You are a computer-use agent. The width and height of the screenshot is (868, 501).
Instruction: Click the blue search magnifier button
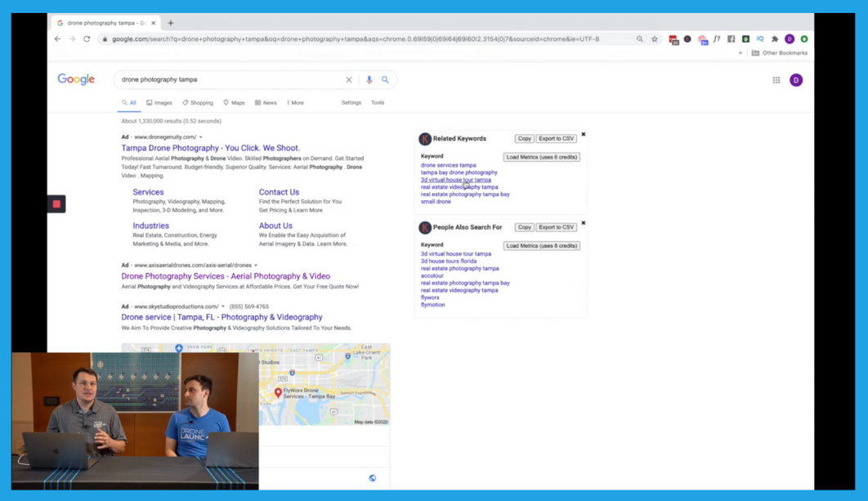pos(385,80)
